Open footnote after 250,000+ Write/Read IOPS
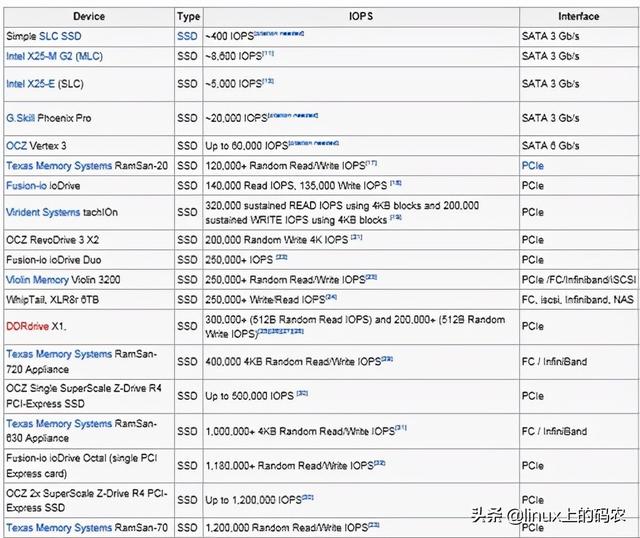640x538 pixels. [x=331, y=298]
